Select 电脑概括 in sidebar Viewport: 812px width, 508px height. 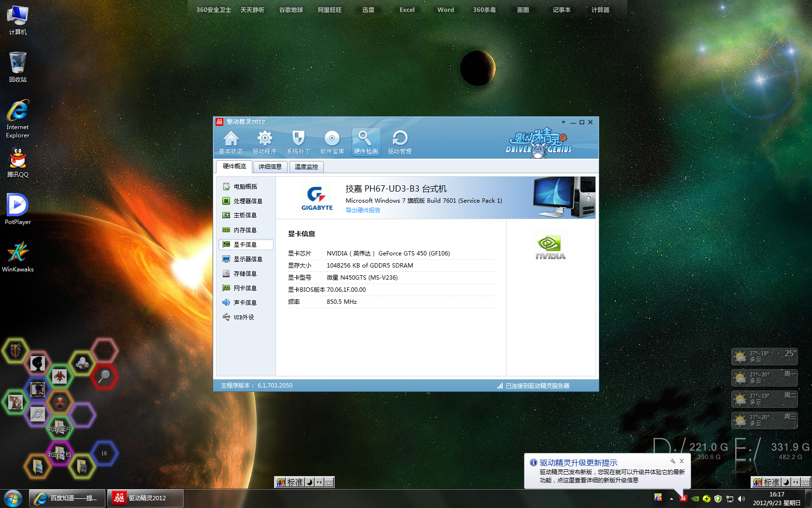pos(246,186)
